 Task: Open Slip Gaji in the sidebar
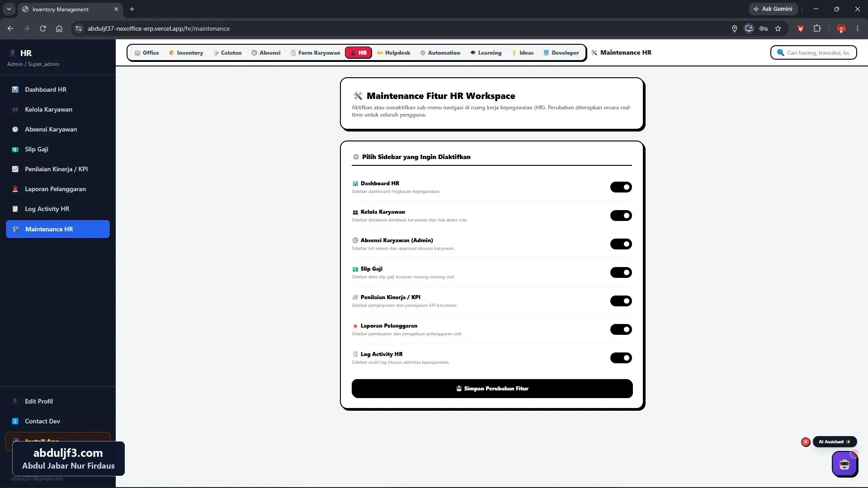(58, 149)
